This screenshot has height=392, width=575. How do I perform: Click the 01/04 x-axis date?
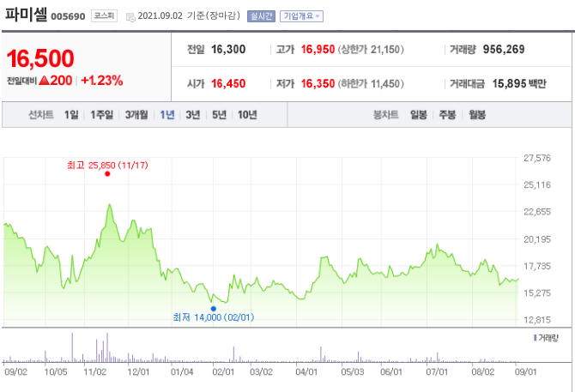[182, 372]
